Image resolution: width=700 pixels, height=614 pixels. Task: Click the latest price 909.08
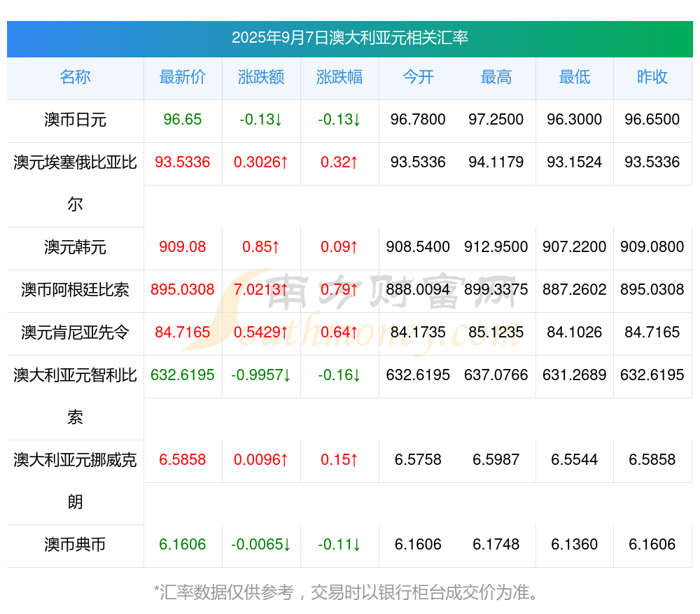click(183, 247)
